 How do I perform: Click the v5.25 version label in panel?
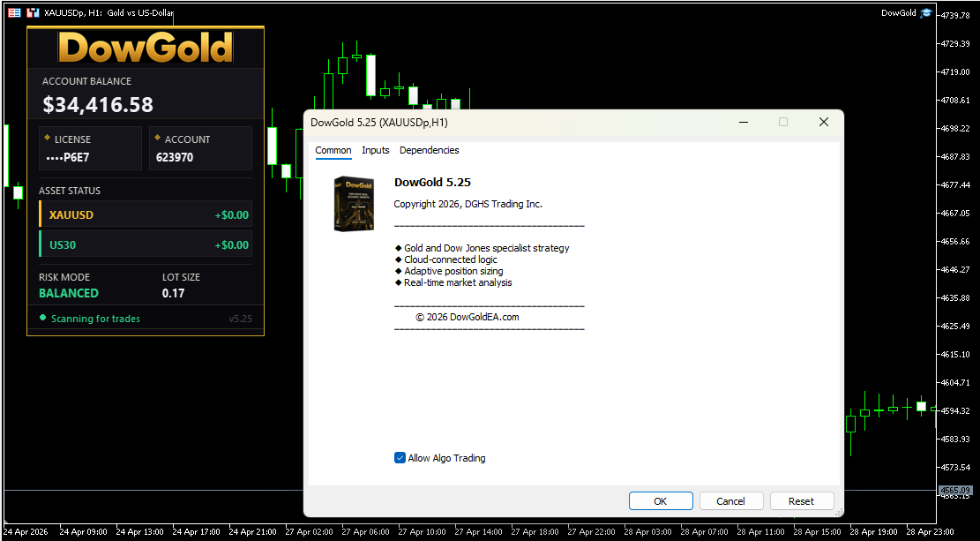pos(241,319)
